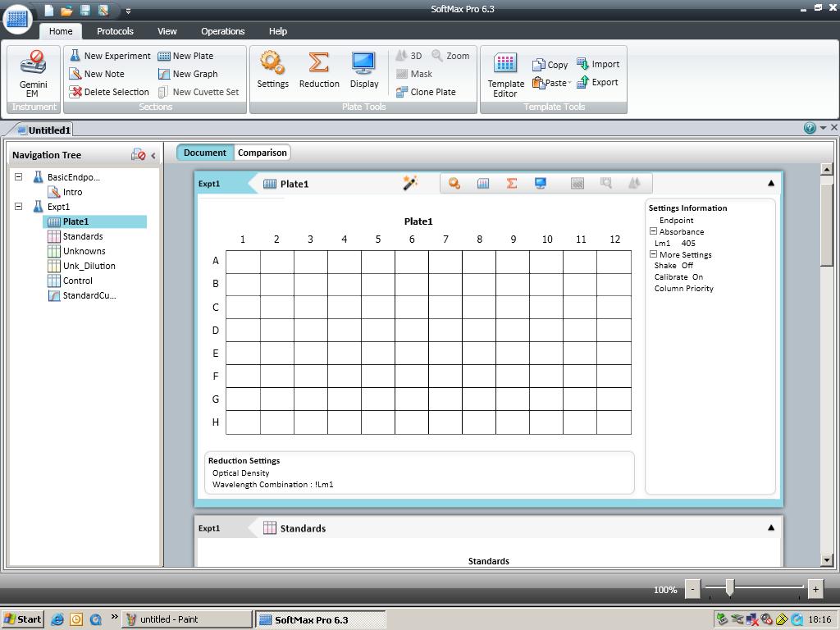Select Plate1 in the navigation tree

pos(95,221)
